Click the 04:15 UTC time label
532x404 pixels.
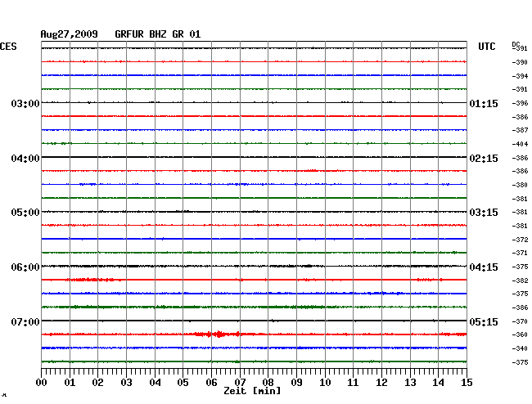coord(484,267)
